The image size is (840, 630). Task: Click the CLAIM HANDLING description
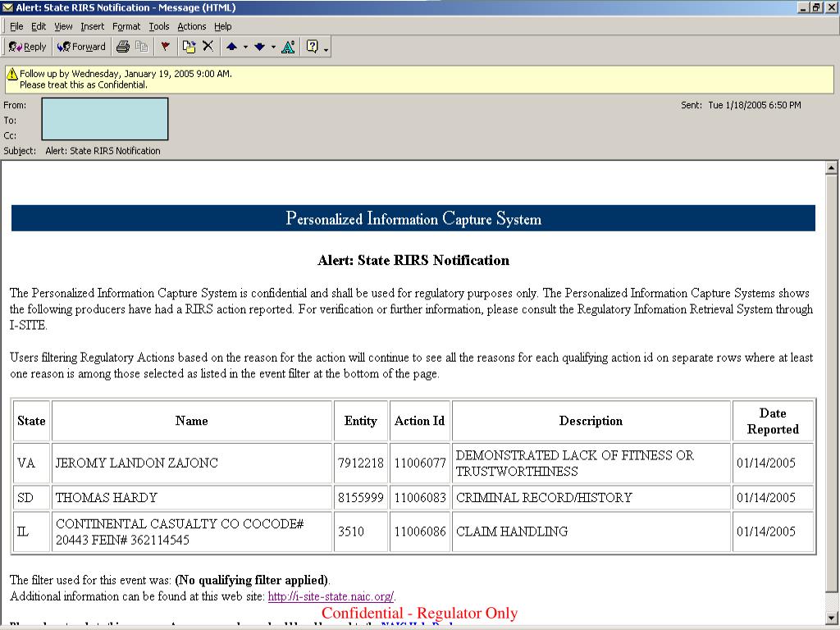[512, 532]
